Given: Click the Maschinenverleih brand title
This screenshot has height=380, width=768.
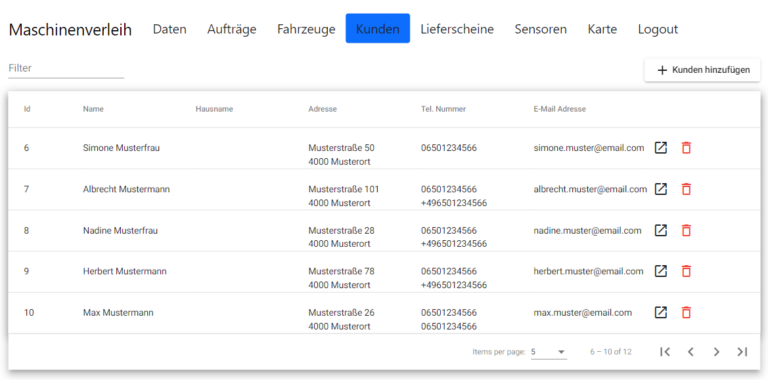Looking at the screenshot, I should pyautogui.click(x=71, y=29).
